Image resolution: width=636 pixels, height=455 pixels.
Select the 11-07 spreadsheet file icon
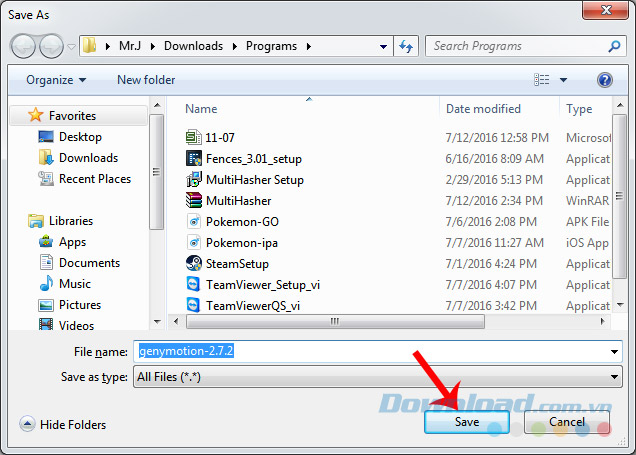click(193, 137)
